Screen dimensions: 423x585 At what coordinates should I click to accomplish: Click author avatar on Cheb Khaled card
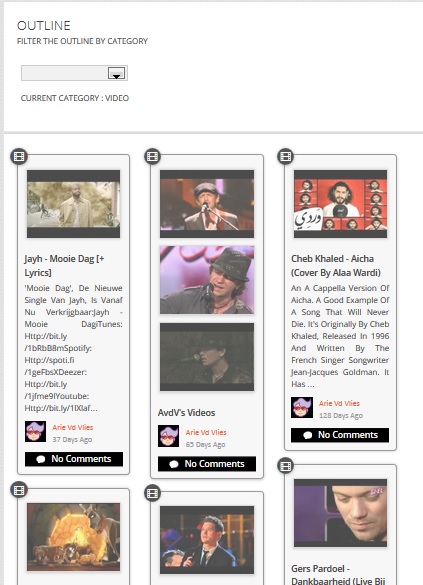pos(302,407)
